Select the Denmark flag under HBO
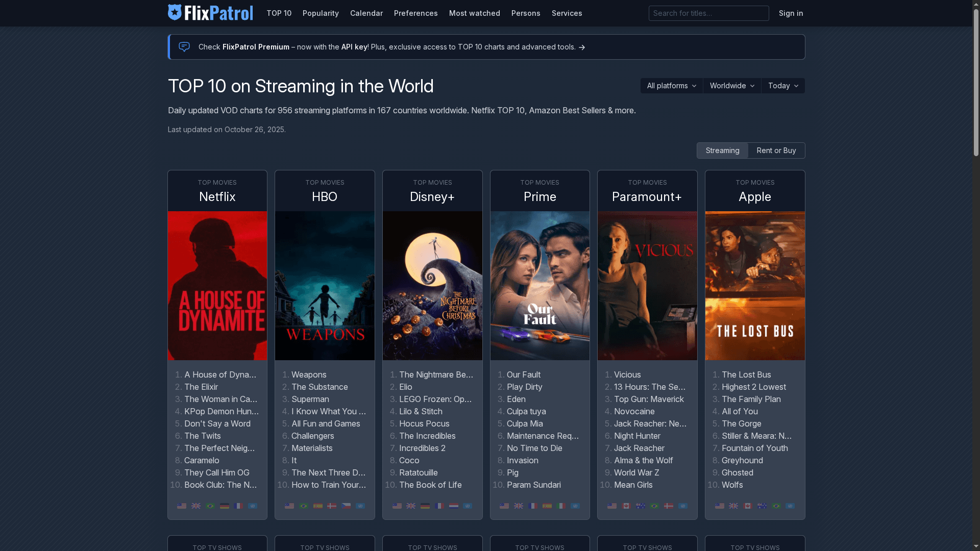Screen dimensions: 980x551 (332, 506)
